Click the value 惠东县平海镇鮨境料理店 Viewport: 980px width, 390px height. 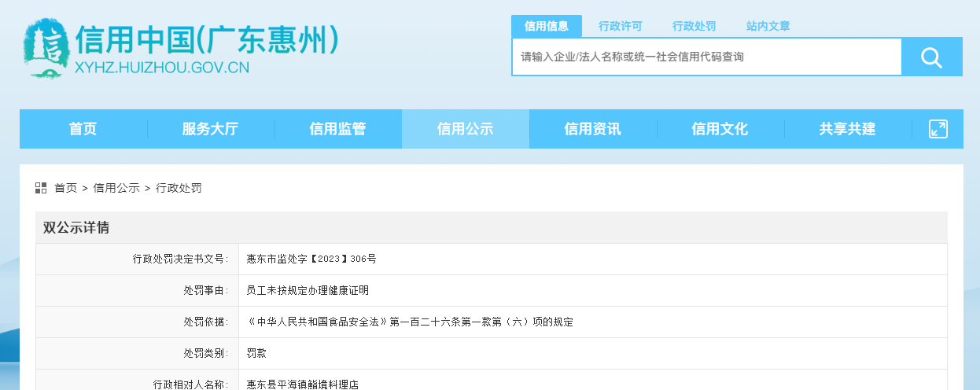pyautogui.click(x=302, y=384)
